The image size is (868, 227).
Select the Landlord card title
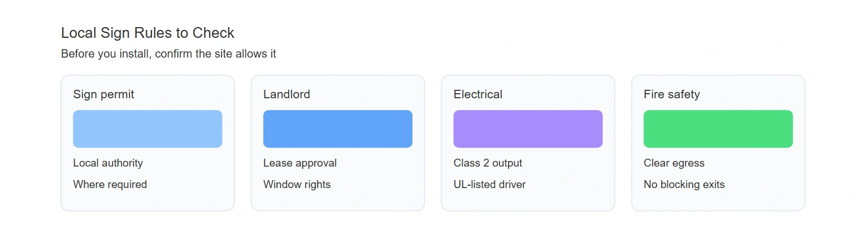(x=287, y=94)
